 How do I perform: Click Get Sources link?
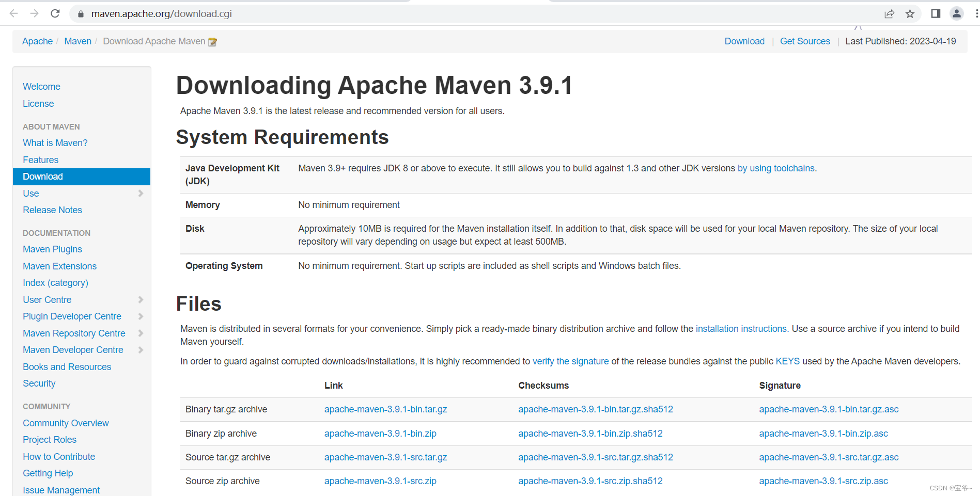805,41
